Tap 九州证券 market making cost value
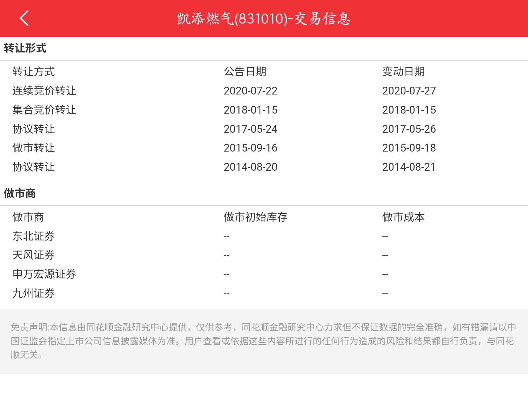This screenshot has width=528, height=420. coord(385,294)
